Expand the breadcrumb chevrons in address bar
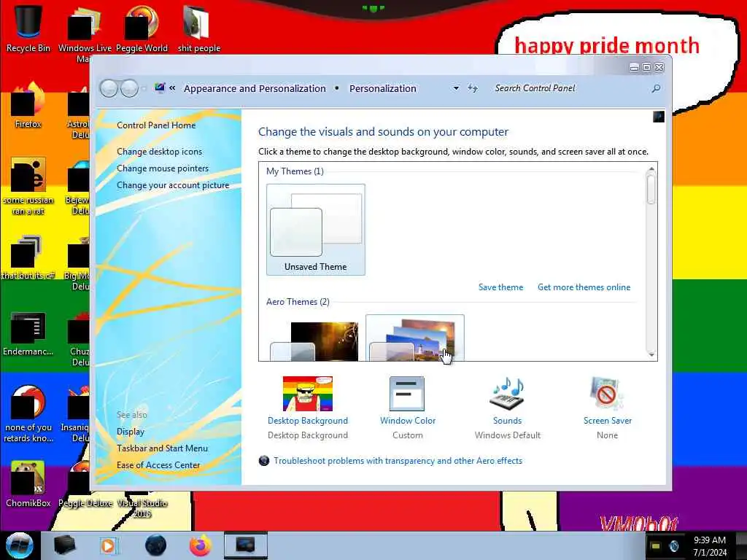Image resolution: width=747 pixels, height=560 pixels. (172, 88)
